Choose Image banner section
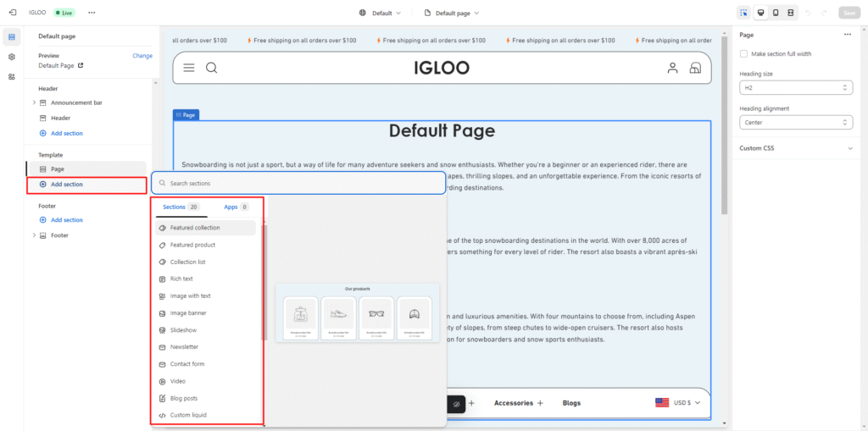This screenshot has width=868, height=431. 188,313
